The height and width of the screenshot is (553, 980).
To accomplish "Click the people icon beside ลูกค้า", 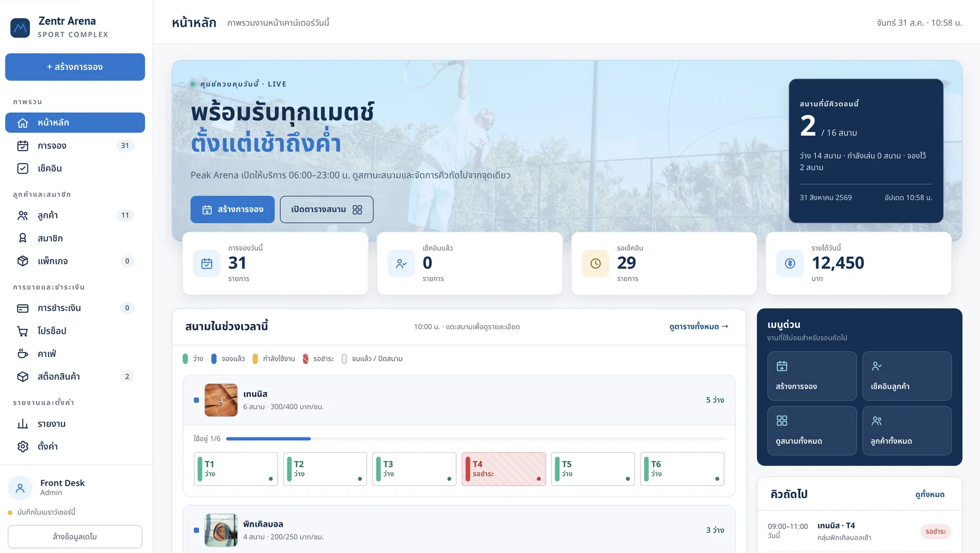I will click(x=23, y=215).
